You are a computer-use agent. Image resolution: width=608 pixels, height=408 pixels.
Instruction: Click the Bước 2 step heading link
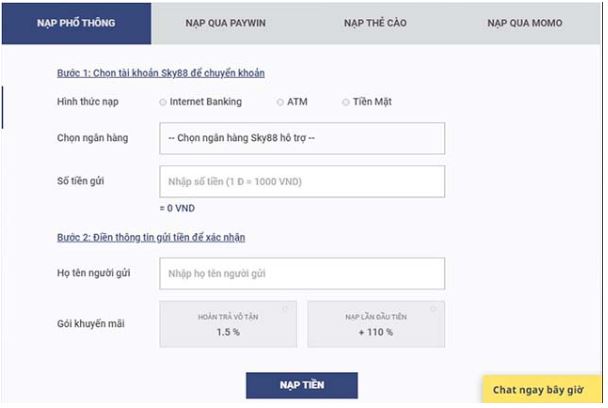coord(150,237)
